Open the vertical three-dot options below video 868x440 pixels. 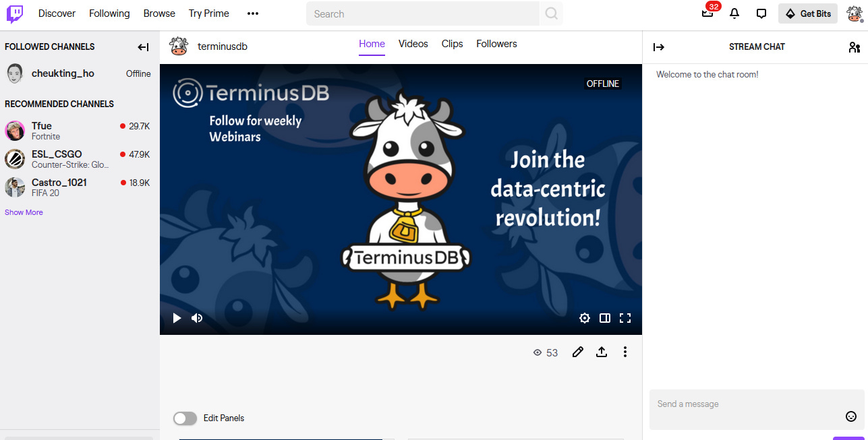[x=625, y=352]
